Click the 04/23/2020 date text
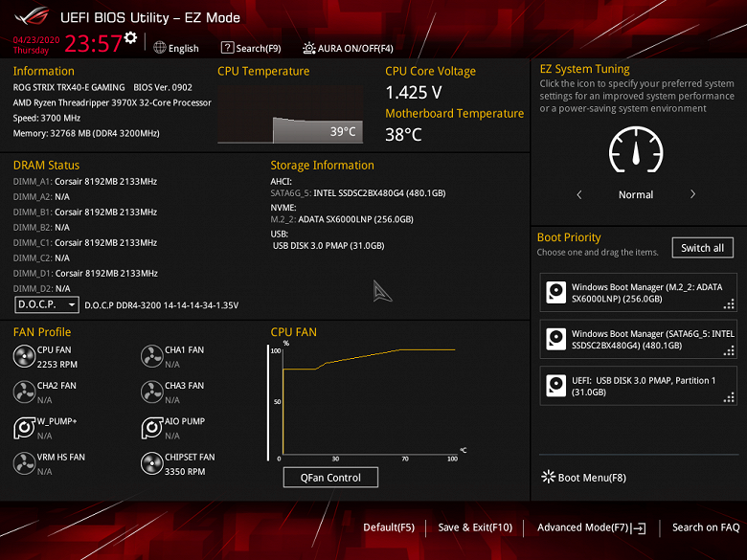The width and height of the screenshot is (747, 560). click(x=36, y=39)
